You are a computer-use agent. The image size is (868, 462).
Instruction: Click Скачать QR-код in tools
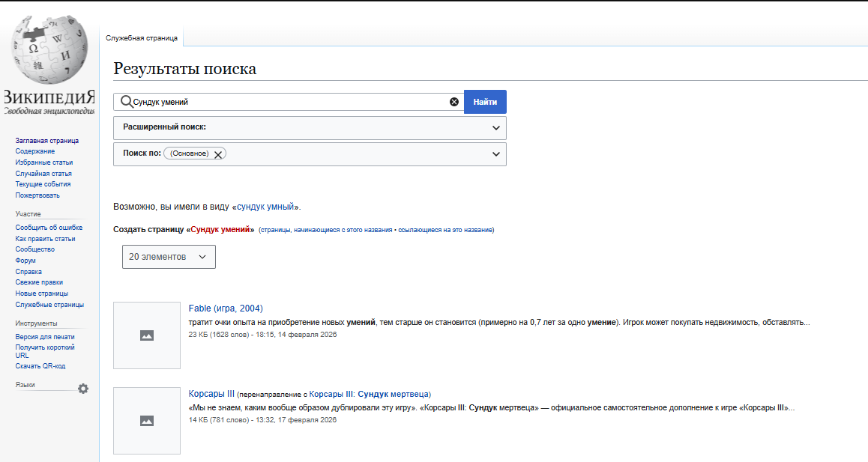tap(40, 366)
